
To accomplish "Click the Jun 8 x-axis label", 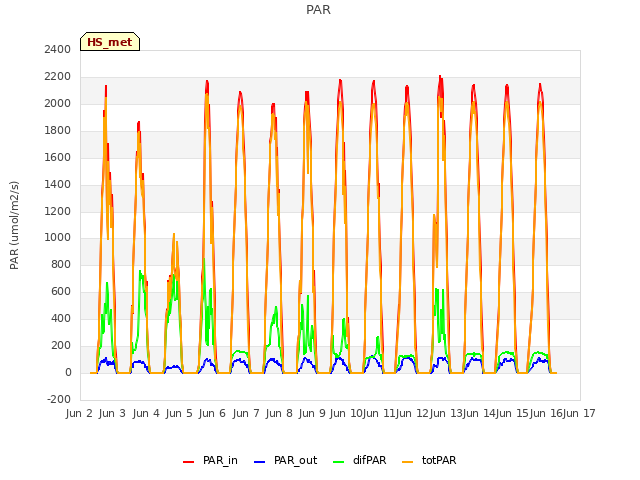I will tap(279, 413).
